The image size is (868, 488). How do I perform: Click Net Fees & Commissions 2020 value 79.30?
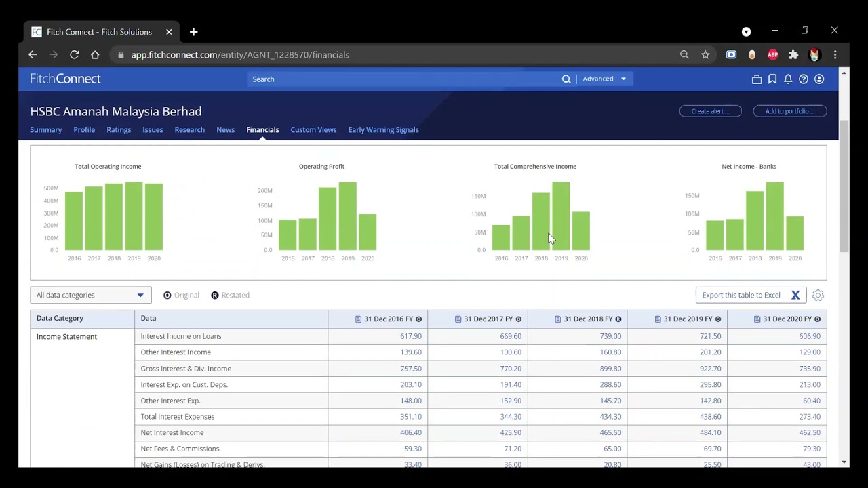[812, 449]
